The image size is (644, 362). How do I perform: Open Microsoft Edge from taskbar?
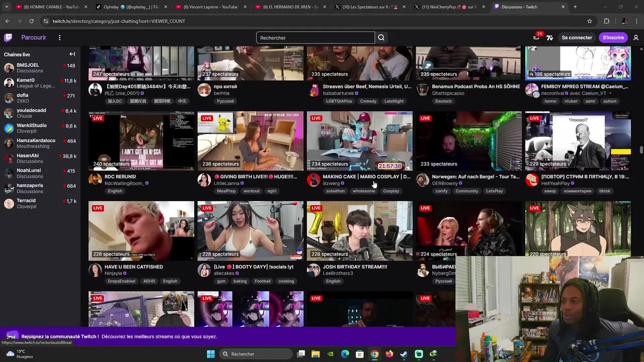coord(345,354)
